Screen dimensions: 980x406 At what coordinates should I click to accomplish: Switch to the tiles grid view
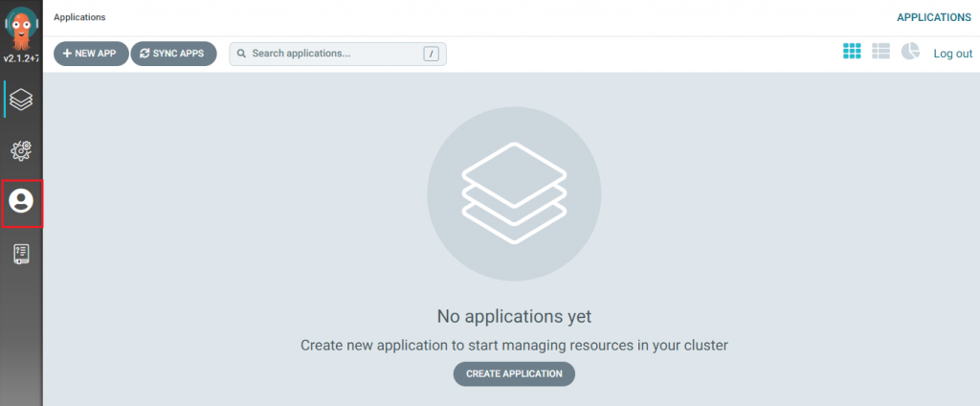[852, 52]
